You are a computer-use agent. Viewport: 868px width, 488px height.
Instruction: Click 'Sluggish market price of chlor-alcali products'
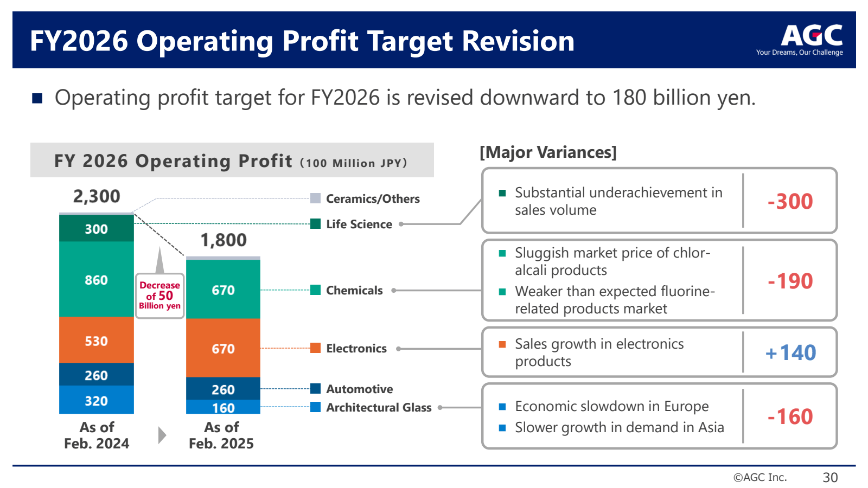click(x=612, y=261)
